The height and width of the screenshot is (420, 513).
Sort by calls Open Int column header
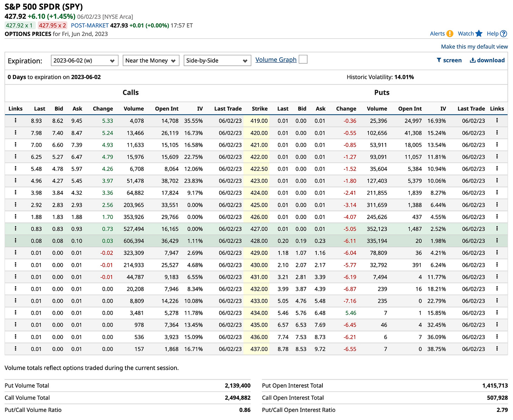(x=167, y=109)
